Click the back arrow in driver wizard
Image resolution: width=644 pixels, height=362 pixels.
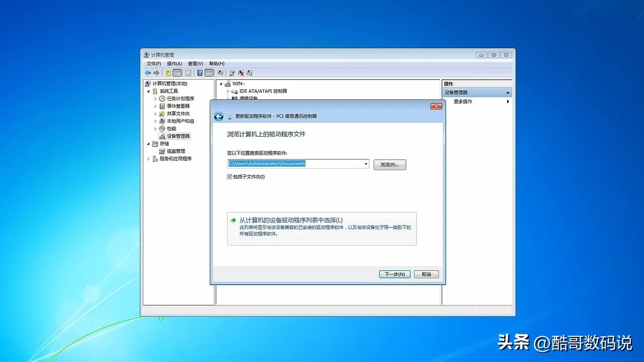pos(219,116)
